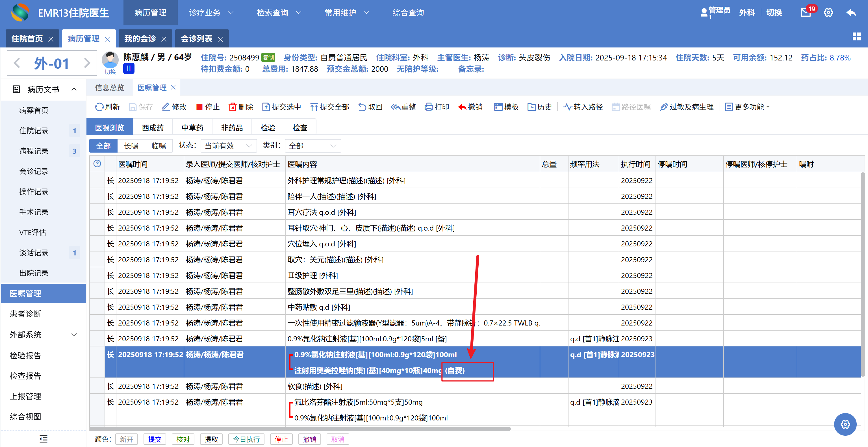The image size is (868, 447).
Task: Select the 临嘱 order type filter
Action: (x=159, y=146)
